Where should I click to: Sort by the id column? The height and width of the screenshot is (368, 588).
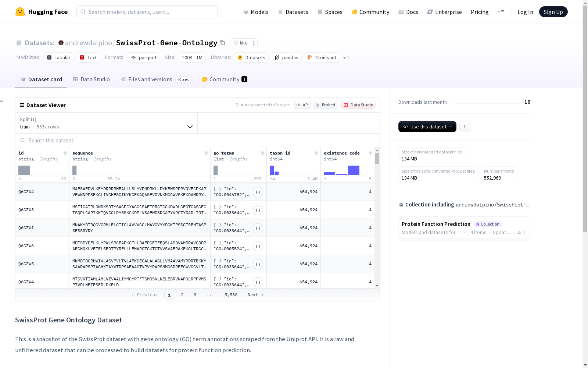tap(65, 153)
